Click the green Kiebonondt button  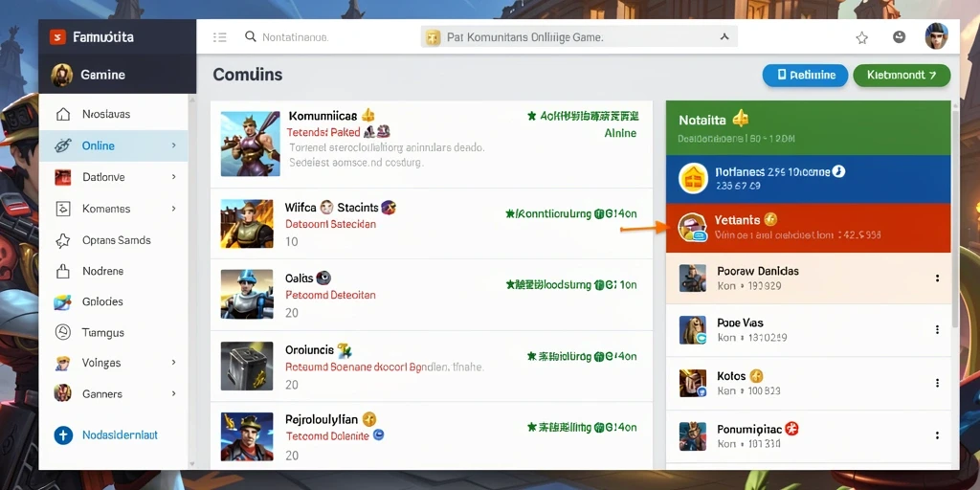click(x=902, y=75)
